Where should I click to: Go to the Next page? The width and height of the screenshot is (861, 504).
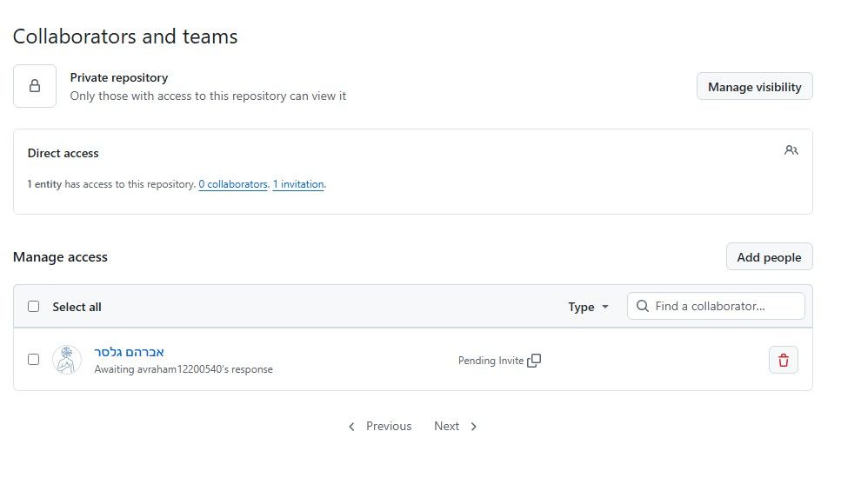[x=455, y=426]
